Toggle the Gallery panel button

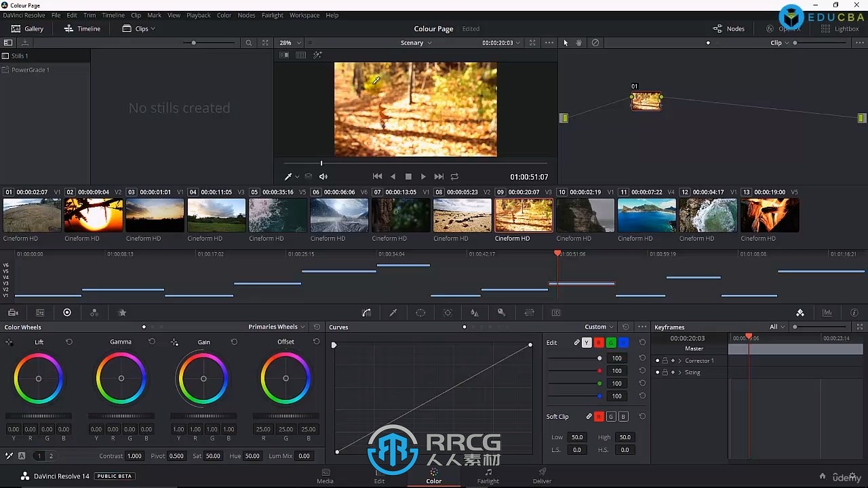(27, 28)
